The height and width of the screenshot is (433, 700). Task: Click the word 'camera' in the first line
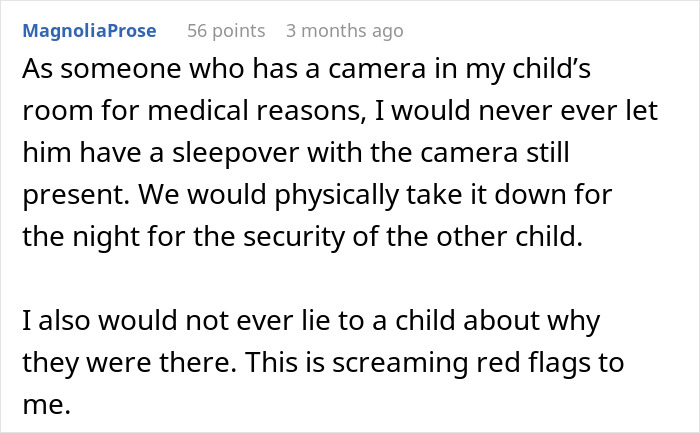point(377,69)
